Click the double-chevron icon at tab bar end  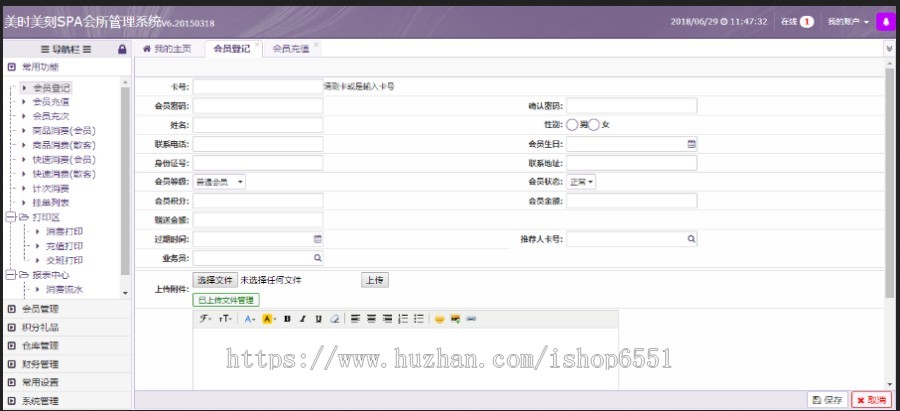889,49
